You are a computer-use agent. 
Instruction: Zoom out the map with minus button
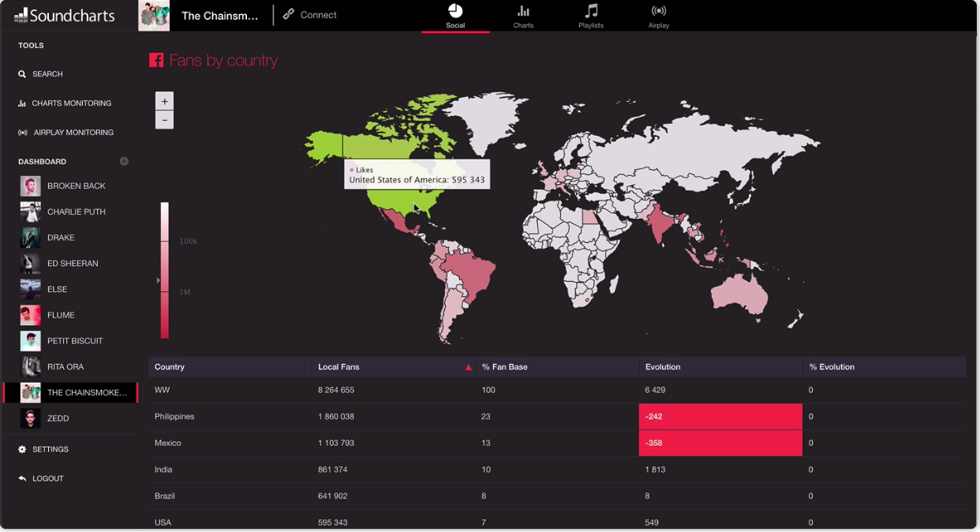[164, 120]
